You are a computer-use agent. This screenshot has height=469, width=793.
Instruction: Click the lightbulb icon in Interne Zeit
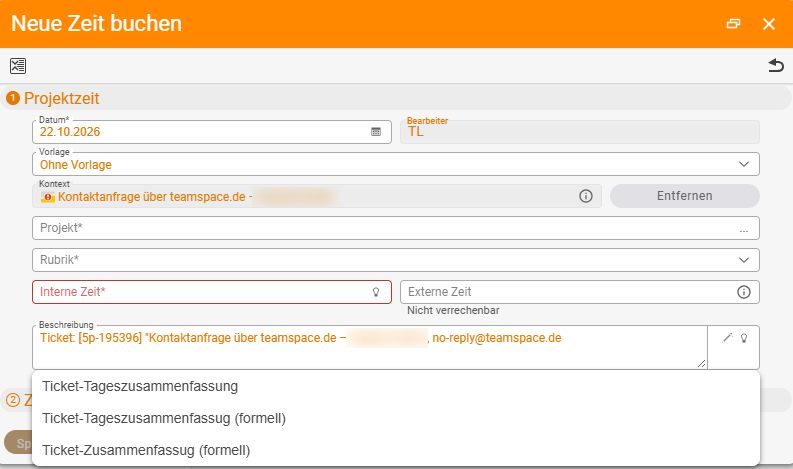point(376,292)
